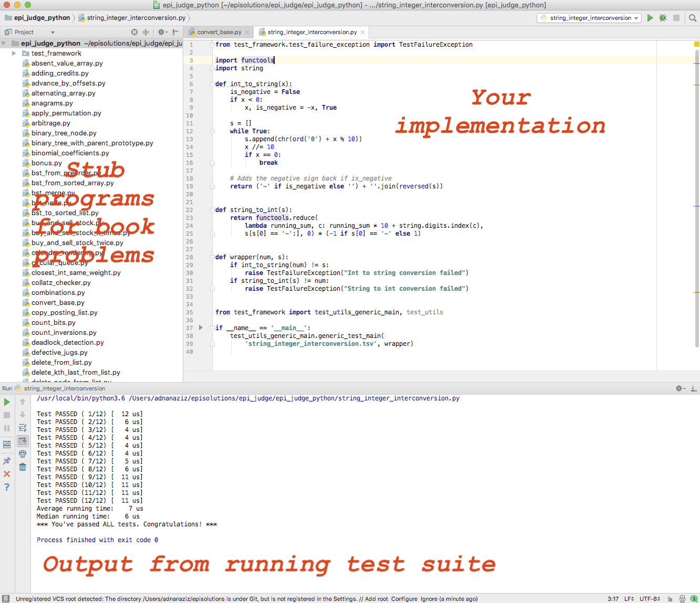
Task: Place cursor on line 13 s.append code
Action: (x=303, y=139)
